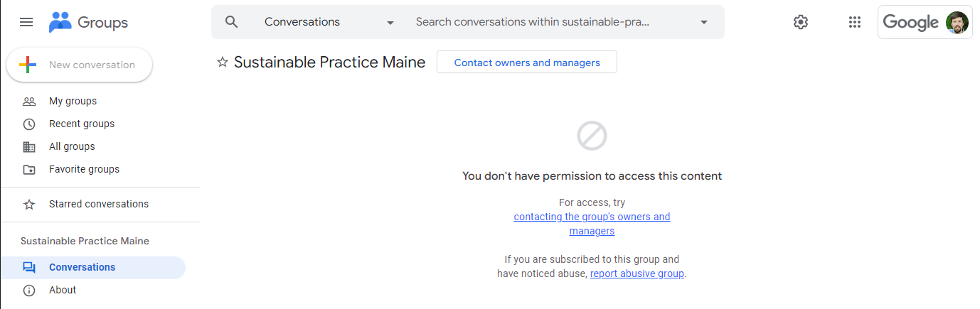This screenshot has width=980, height=309.
Task: Click the Recent groups clock icon
Action: coord(29,124)
